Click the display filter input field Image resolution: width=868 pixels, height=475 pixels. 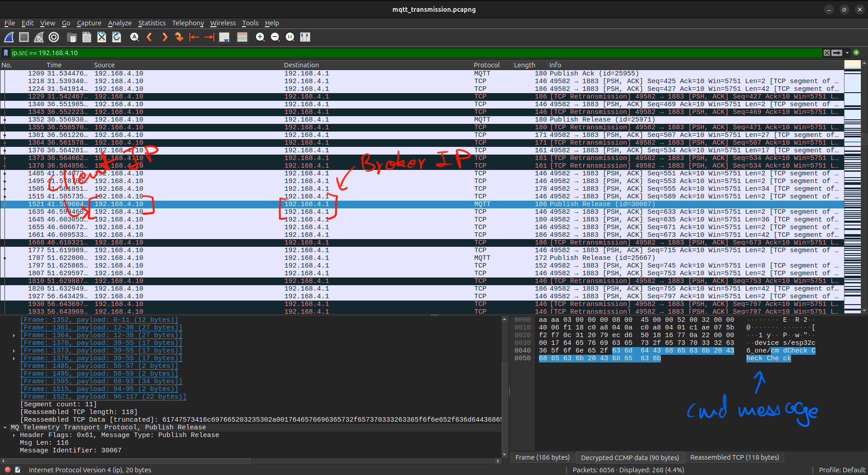tap(415, 53)
